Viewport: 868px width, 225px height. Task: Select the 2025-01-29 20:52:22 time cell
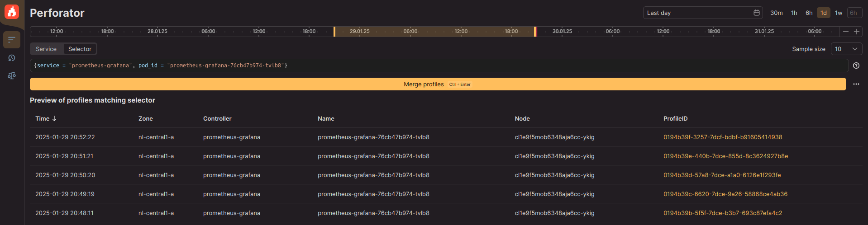tap(65, 137)
